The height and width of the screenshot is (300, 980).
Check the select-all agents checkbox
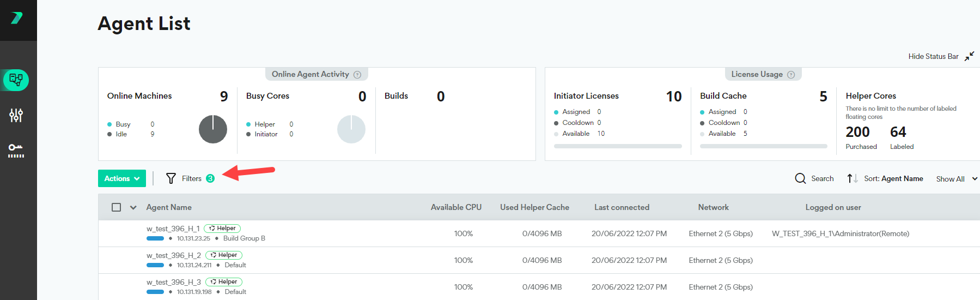click(116, 207)
